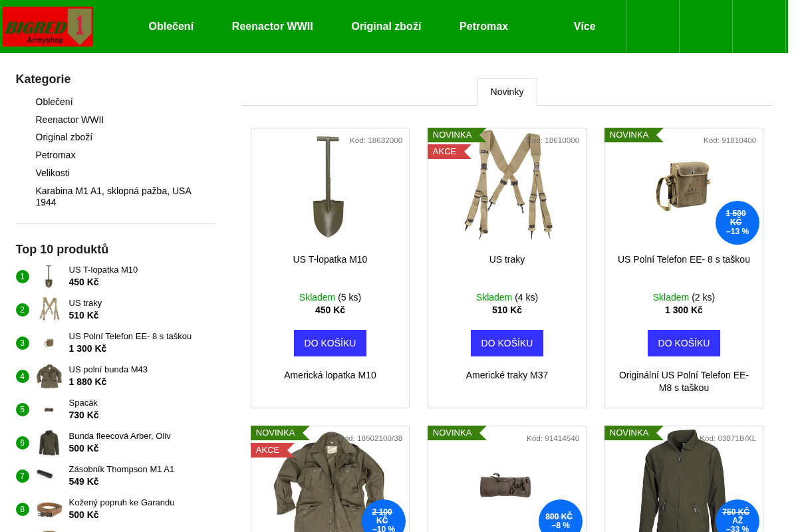Open US traky in the Top 10 list
The image size is (798, 532).
85,303
